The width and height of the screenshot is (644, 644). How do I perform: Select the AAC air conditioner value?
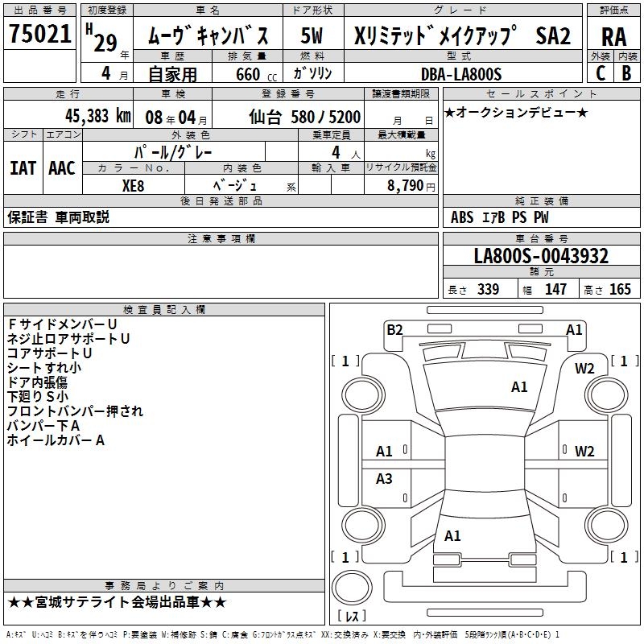coord(62,168)
